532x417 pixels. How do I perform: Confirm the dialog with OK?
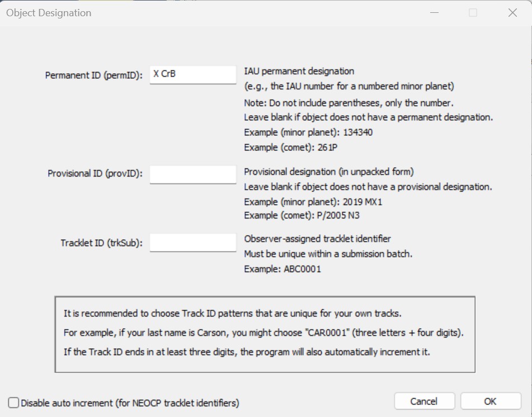[491, 401]
